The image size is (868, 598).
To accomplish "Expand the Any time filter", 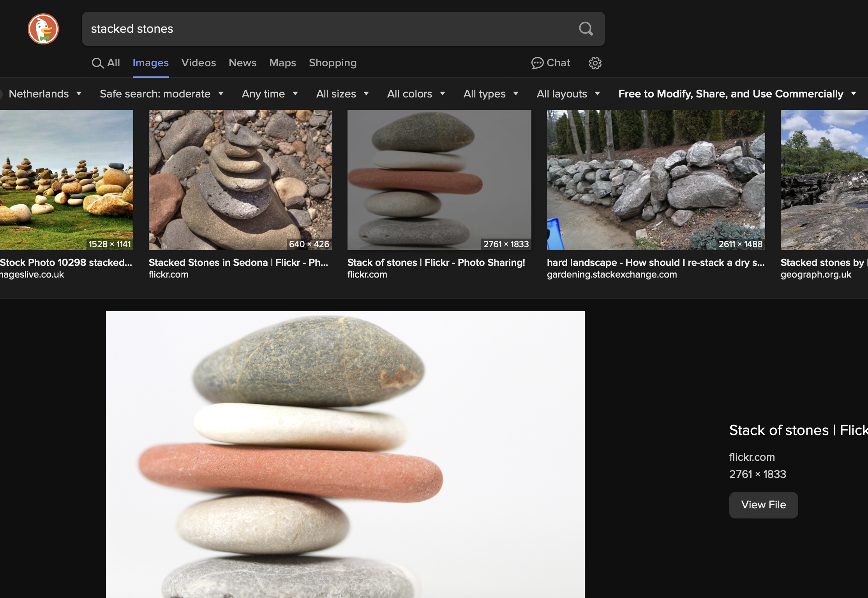I will click(270, 94).
